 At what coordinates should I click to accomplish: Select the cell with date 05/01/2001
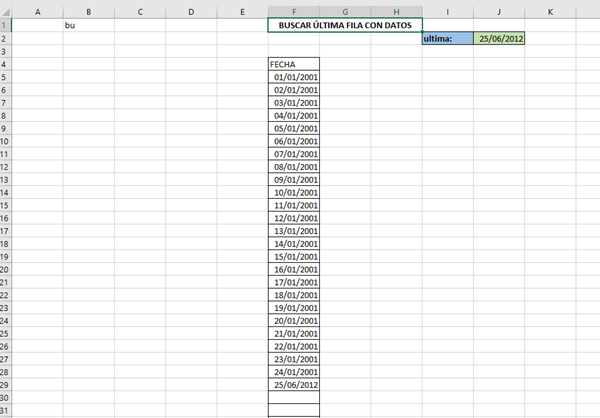tap(294, 128)
